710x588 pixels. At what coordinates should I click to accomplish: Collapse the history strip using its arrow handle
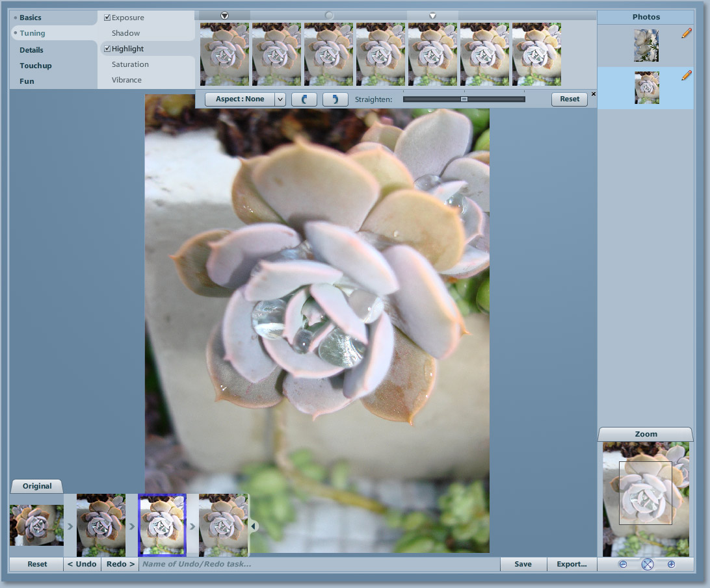254,526
